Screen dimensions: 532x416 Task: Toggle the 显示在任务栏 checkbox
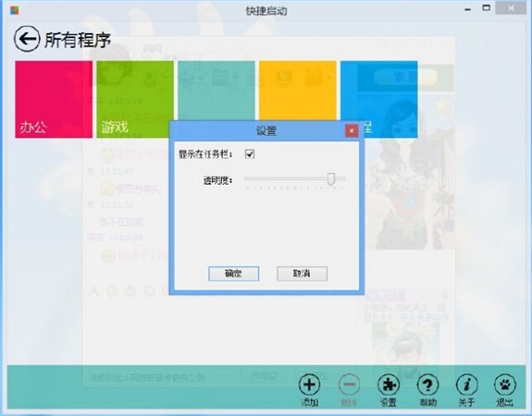coord(250,154)
